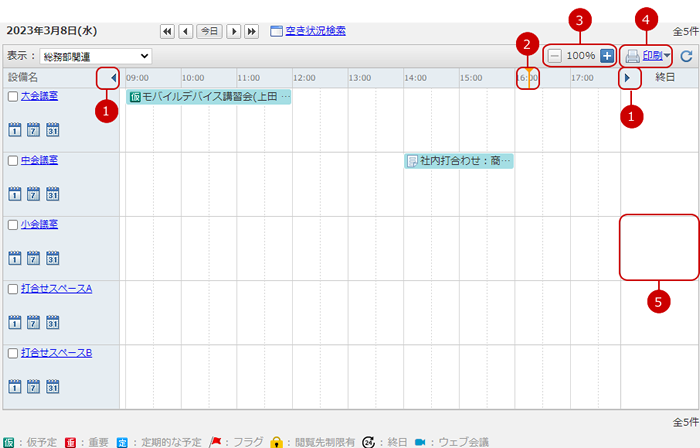Click the 終日 column header

tap(665, 78)
